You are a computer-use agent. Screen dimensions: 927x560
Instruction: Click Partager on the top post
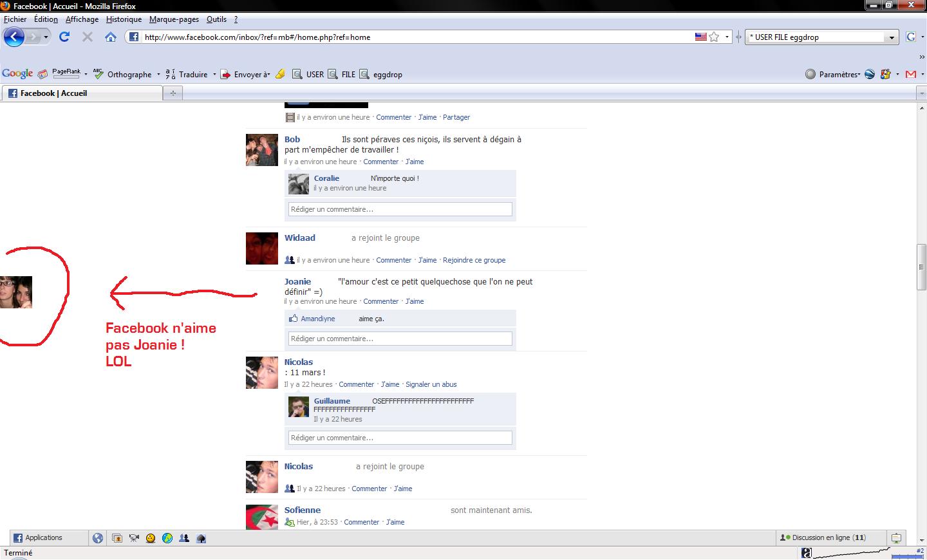(456, 117)
